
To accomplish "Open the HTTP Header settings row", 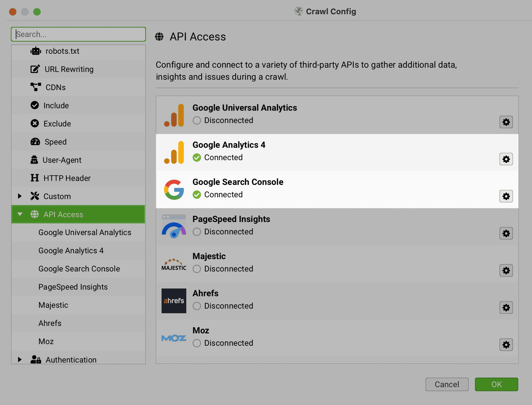I will (x=78, y=178).
